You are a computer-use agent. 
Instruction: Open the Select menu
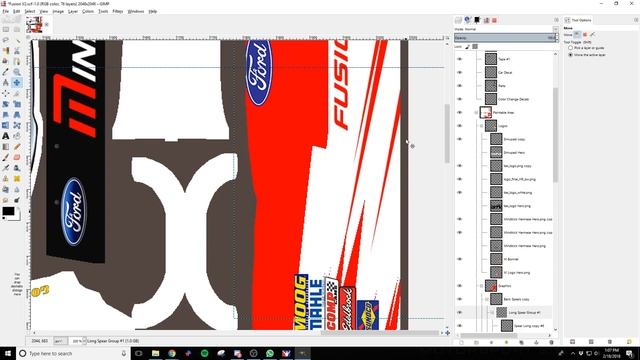click(x=30, y=11)
